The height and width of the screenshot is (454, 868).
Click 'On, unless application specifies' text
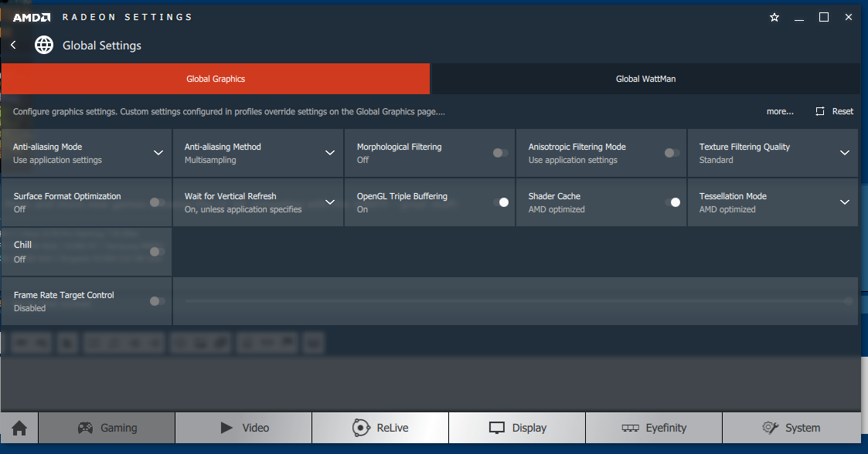[243, 209]
